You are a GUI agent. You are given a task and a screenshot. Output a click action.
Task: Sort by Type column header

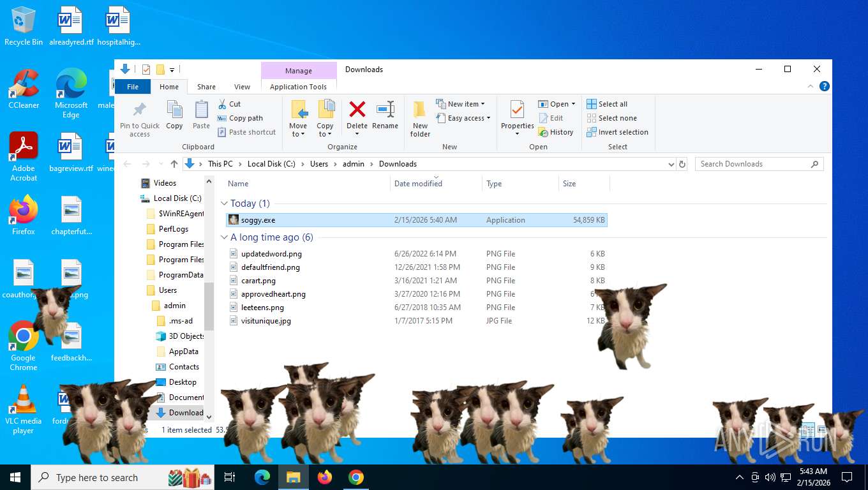[520, 184]
